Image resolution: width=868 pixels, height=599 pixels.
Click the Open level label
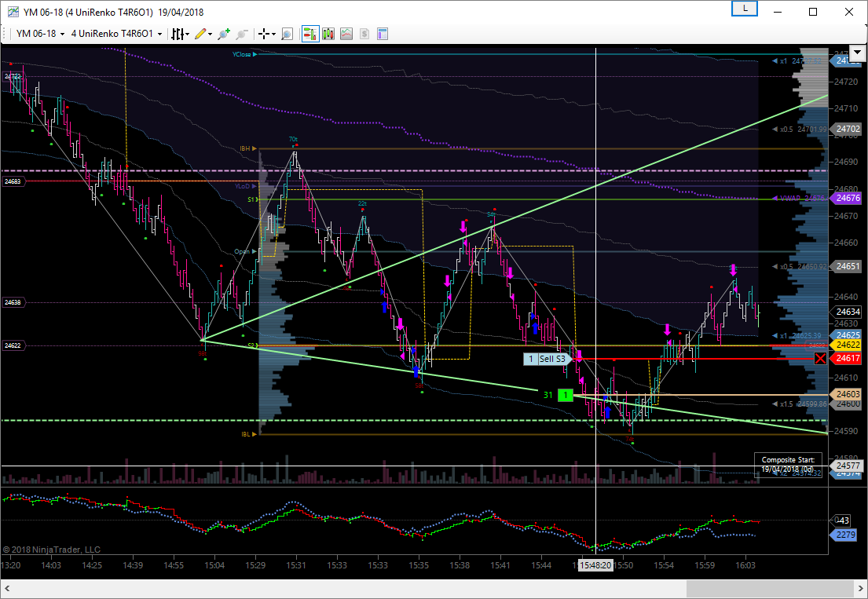tap(245, 252)
